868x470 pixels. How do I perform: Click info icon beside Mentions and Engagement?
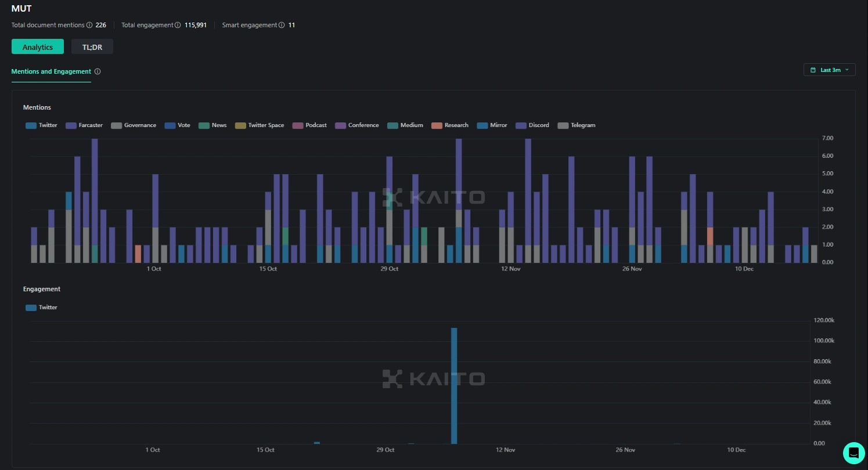[98, 71]
